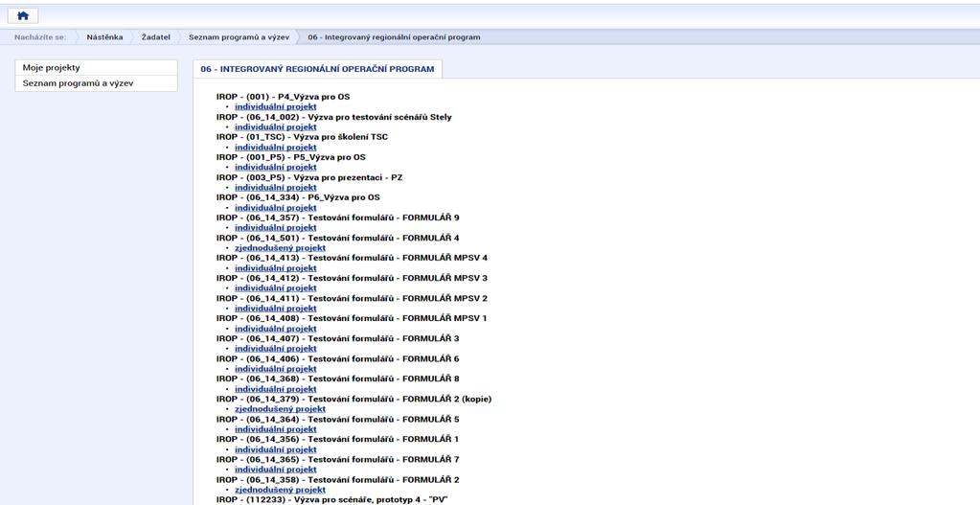
Task: Click heading IROP - (003_P5) Výzva pro prezentaci - PZ
Action: pos(309,177)
